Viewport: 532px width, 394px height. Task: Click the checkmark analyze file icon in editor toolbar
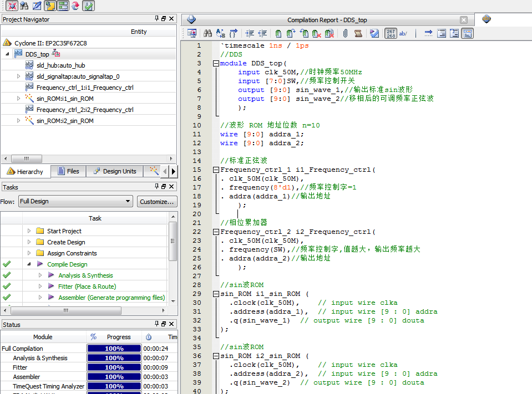pos(374,33)
